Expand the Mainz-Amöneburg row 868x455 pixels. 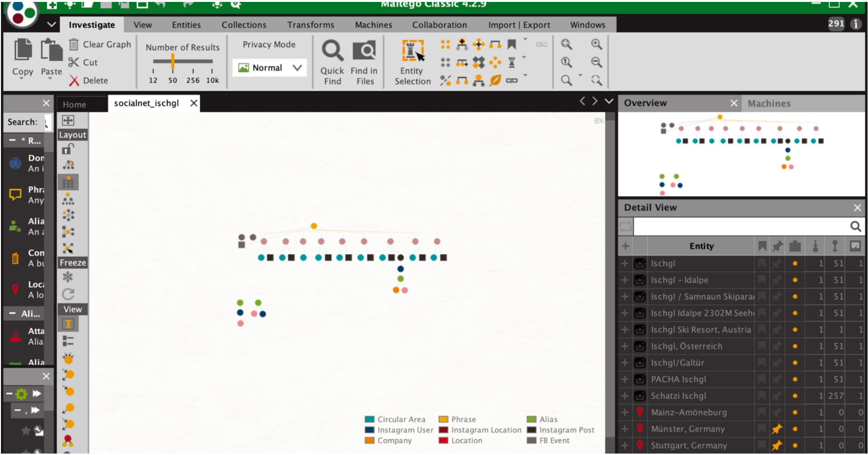[625, 412]
